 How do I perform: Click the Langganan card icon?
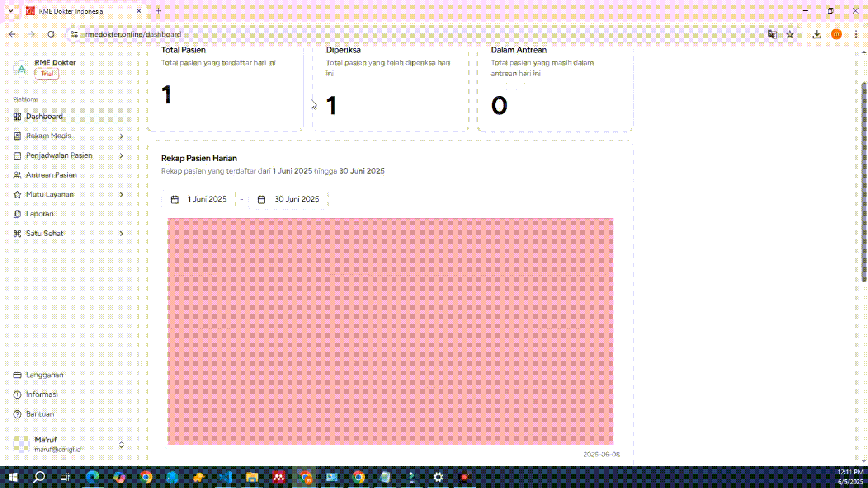click(17, 375)
